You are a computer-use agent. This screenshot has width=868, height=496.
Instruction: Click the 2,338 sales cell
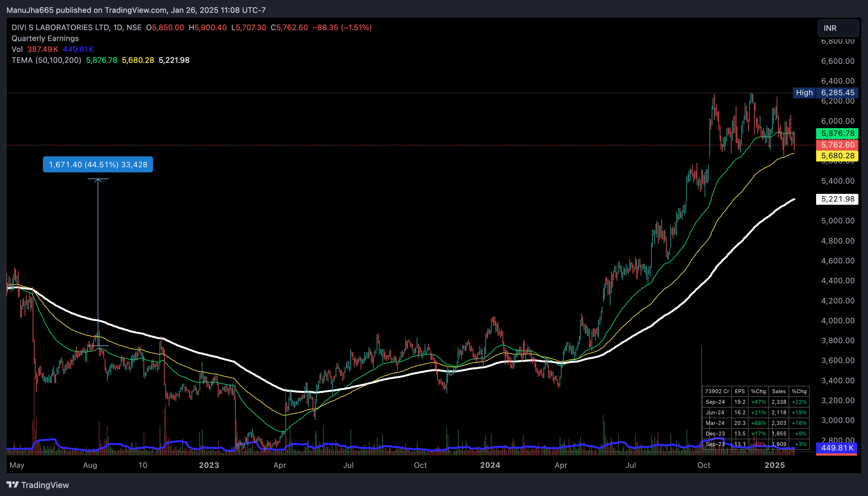click(779, 402)
